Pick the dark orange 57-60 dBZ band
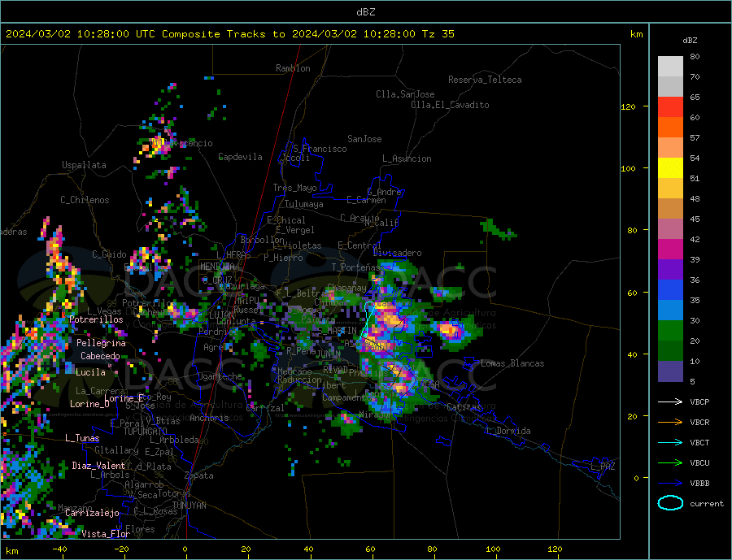Viewport: 732px width, 560px height. [x=670, y=128]
